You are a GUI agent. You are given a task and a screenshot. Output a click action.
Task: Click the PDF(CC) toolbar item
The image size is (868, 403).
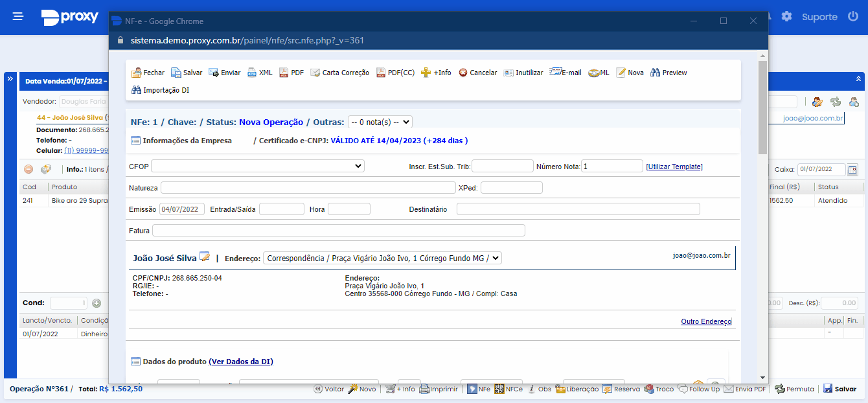(395, 73)
